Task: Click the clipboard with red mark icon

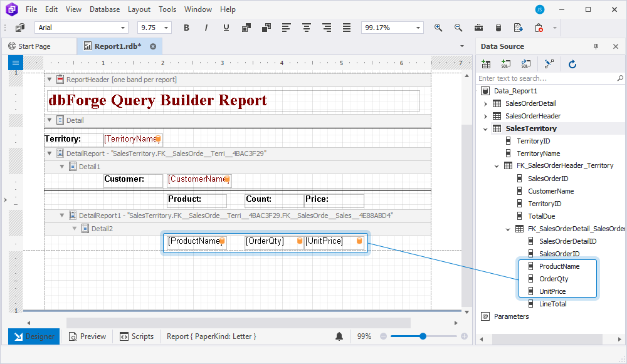Action: (539, 28)
